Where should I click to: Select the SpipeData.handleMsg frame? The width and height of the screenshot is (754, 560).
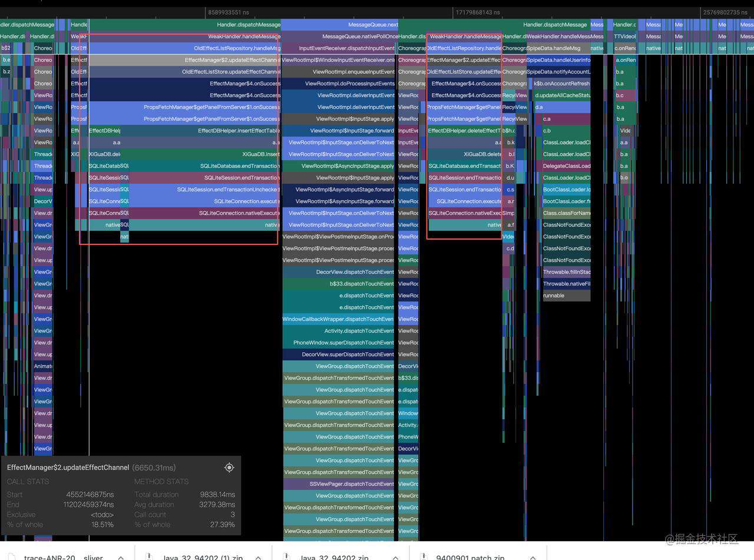(558, 48)
